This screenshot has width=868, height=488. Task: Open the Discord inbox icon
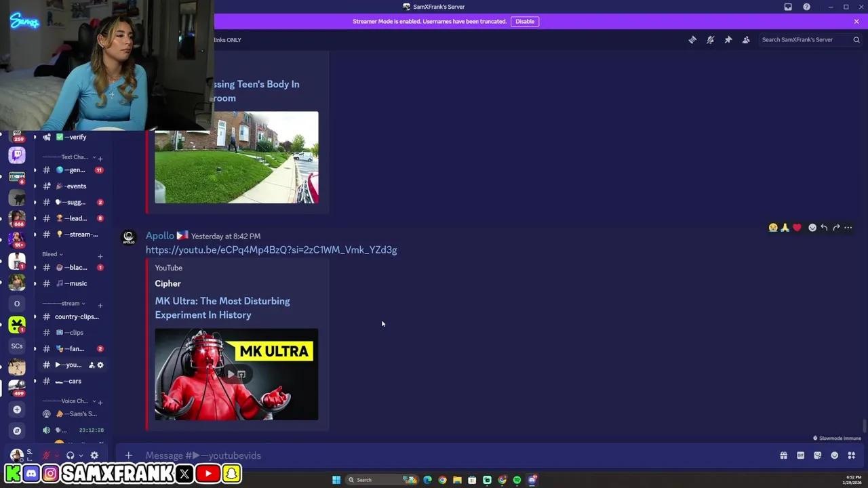click(788, 7)
